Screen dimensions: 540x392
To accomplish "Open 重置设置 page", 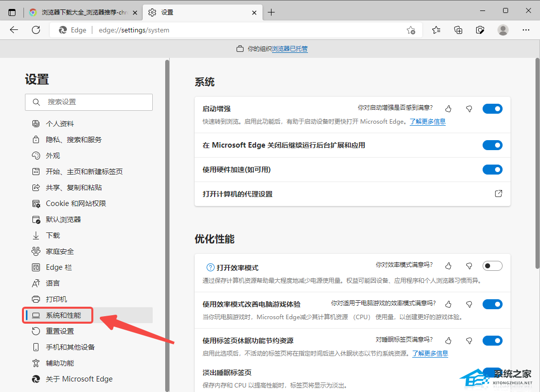I will coord(89,331).
